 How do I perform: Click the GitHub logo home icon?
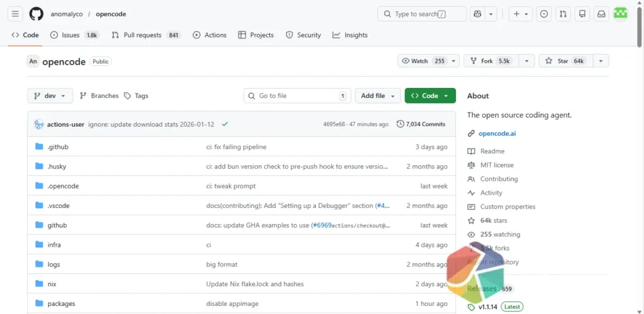pos(36,14)
